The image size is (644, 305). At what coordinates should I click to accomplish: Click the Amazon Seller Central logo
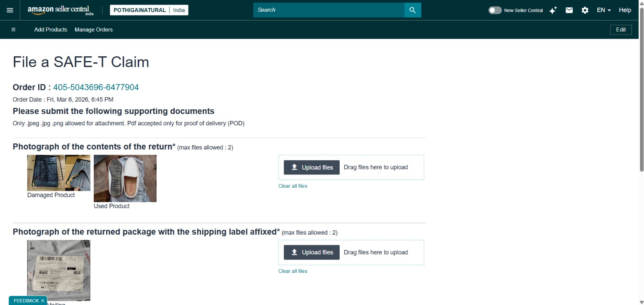pyautogui.click(x=60, y=10)
